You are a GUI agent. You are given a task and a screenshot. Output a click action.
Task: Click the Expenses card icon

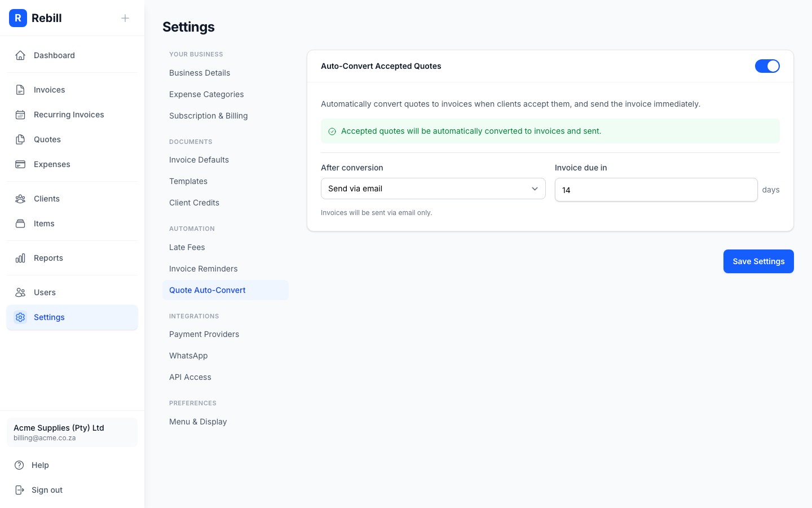tap(20, 164)
